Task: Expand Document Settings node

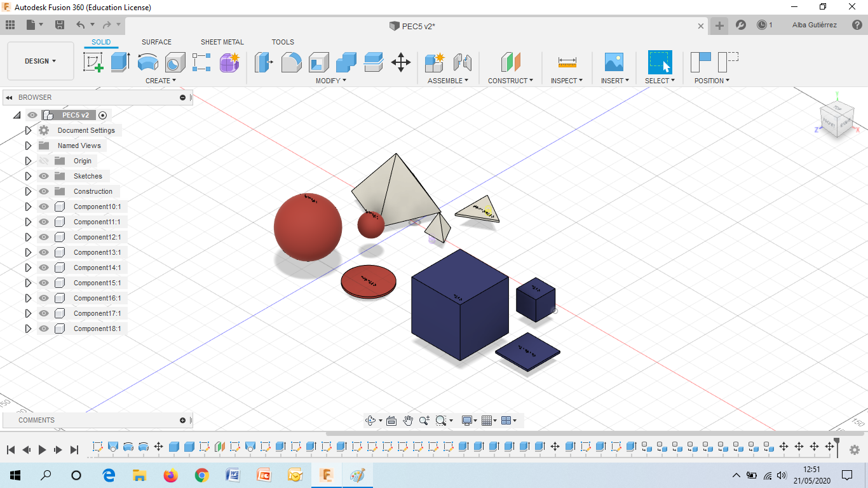Action: click(28, 130)
